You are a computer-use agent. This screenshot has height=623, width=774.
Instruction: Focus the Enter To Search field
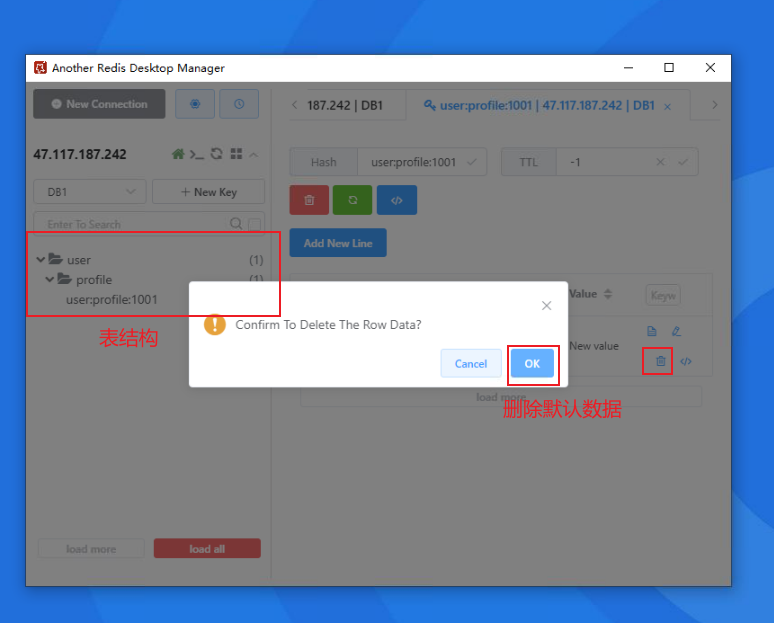pyautogui.click(x=133, y=224)
